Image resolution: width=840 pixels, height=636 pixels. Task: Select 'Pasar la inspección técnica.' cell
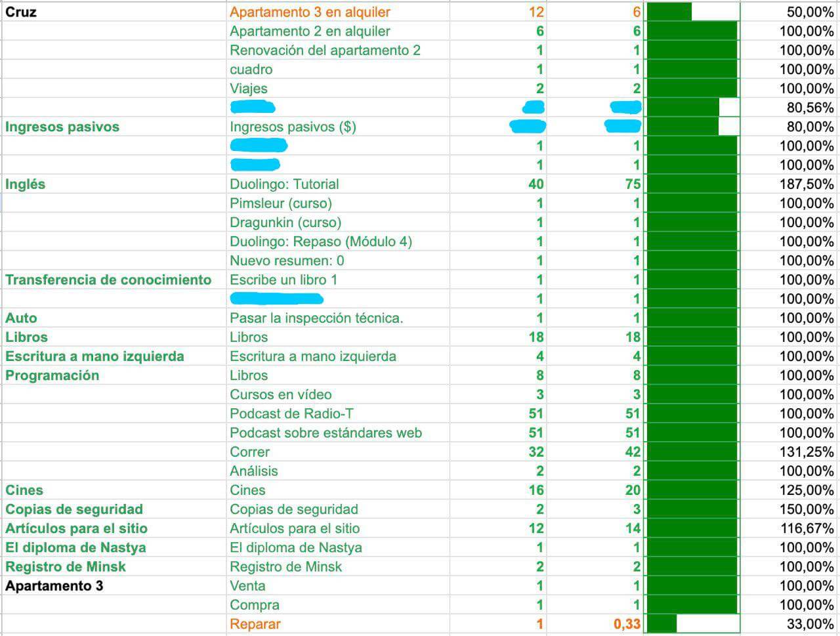(x=338, y=318)
